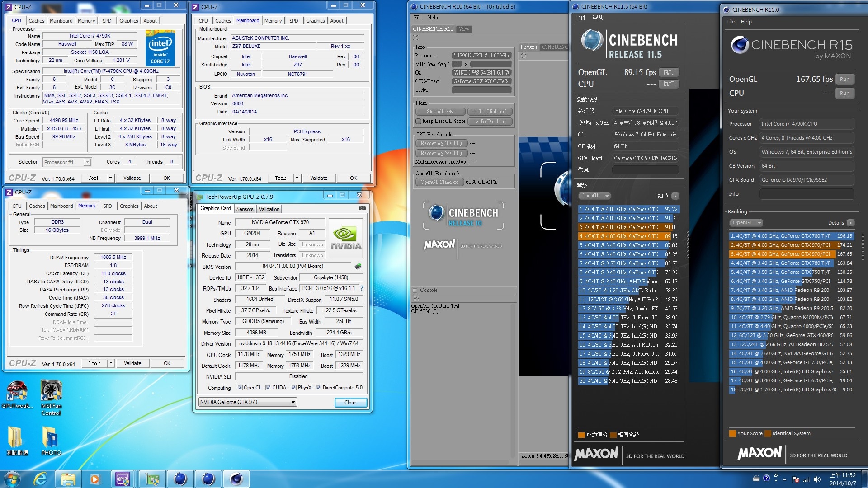Switch to Sensors tab in GPU-Z

[245, 209]
